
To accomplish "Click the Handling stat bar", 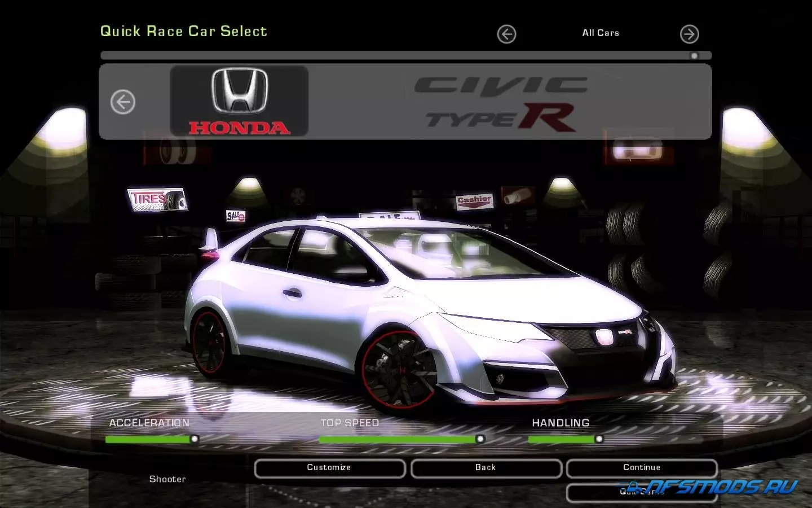I will pos(566,439).
